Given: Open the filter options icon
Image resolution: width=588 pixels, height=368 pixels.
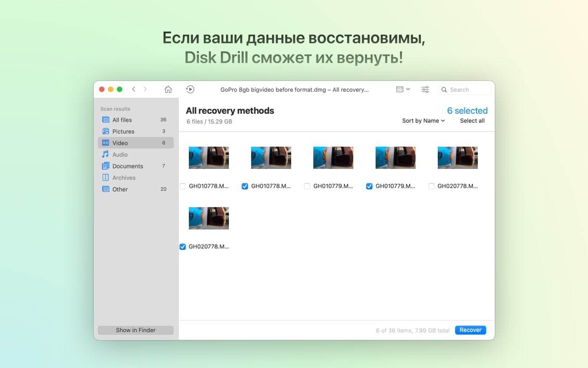Looking at the screenshot, I should pos(425,89).
